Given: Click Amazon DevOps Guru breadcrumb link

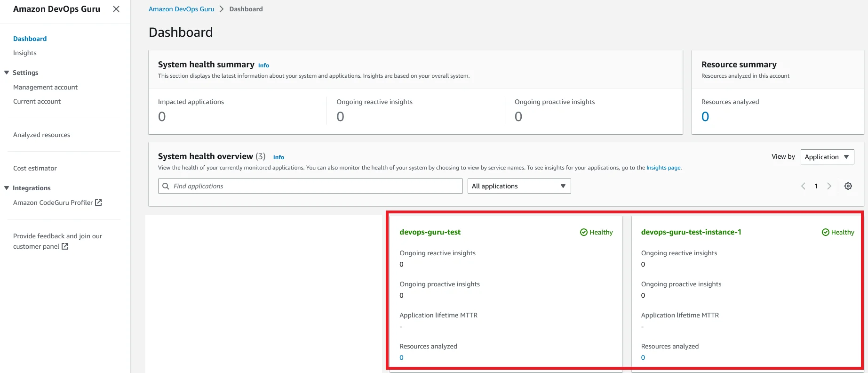Looking at the screenshot, I should (181, 9).
